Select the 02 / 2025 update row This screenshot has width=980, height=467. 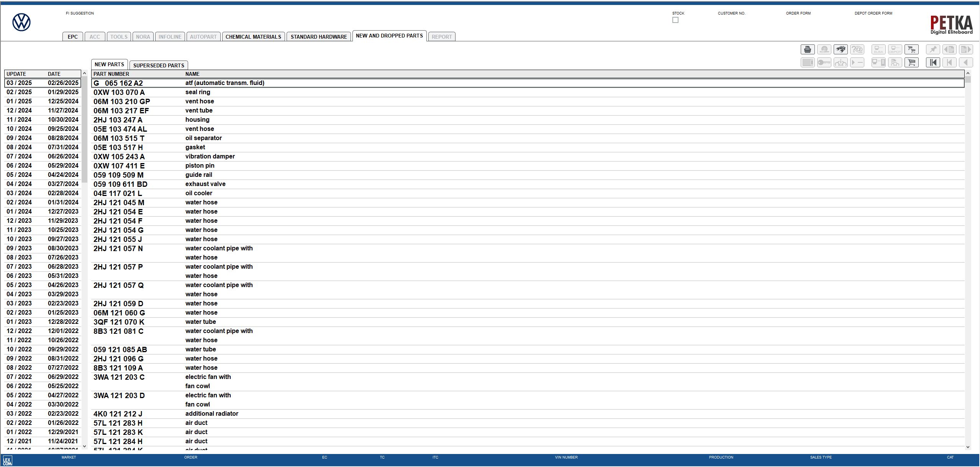(x=42, y=92)
